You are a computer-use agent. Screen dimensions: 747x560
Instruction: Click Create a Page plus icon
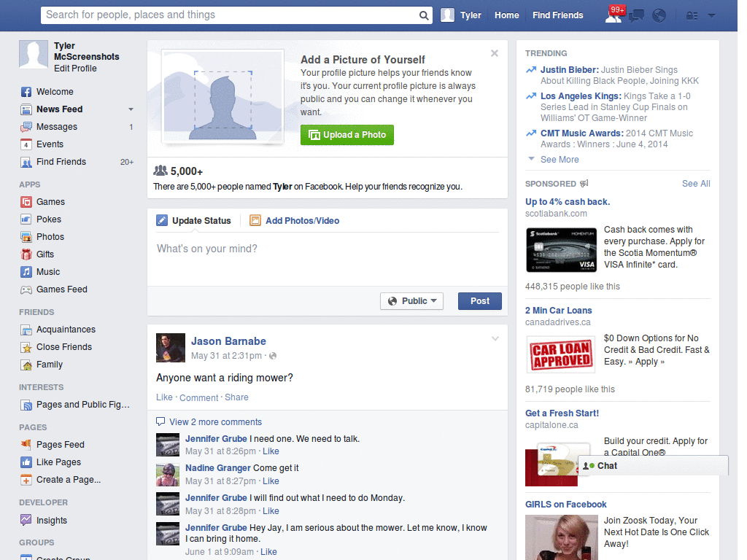click(x=26, y=480)
